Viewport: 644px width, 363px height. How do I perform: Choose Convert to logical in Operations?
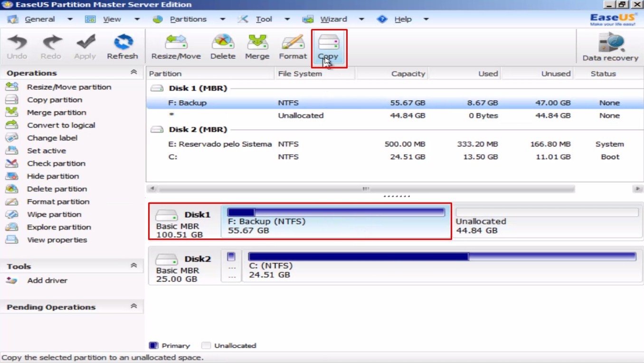pos(61,125)
